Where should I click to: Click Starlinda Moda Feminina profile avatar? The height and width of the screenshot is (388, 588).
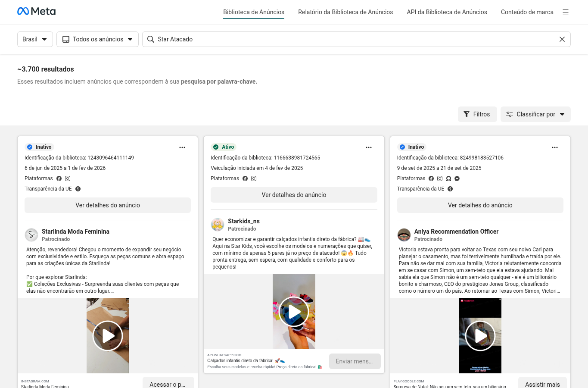point(31,235)
